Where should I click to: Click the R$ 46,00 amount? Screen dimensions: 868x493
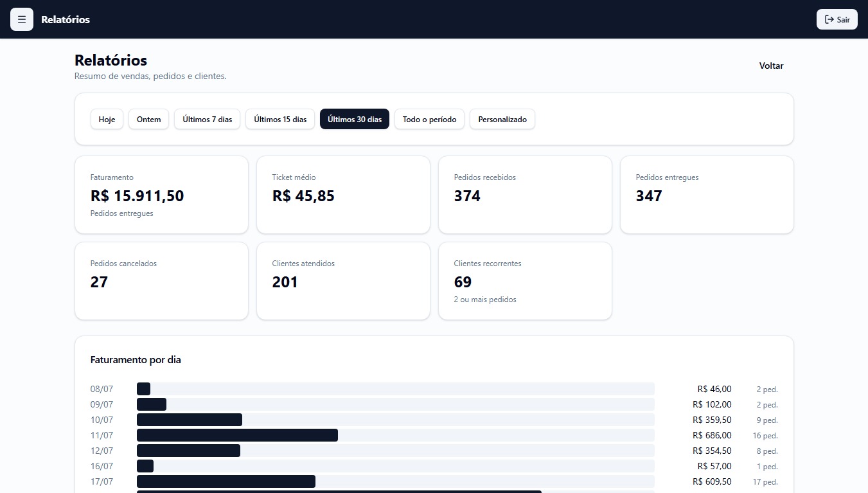tap(714, 389)
